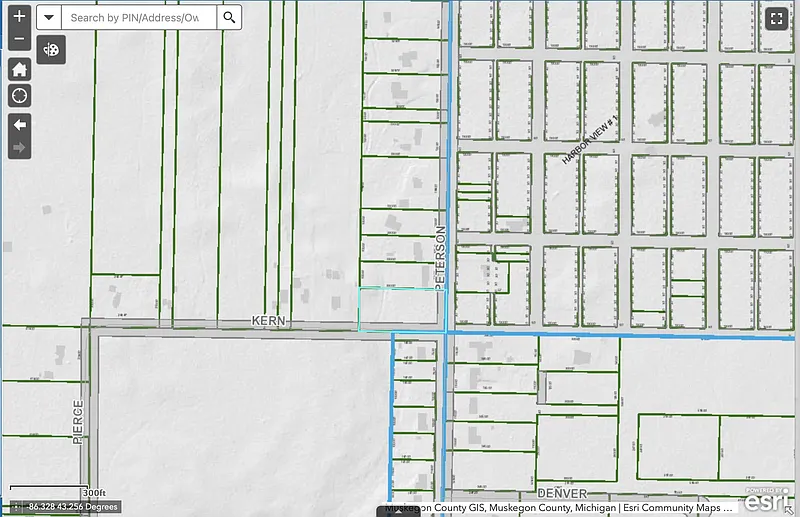Click the coordinate capture icon beside degrees
Screen dimensions: 800x517
tap(16, 507)
